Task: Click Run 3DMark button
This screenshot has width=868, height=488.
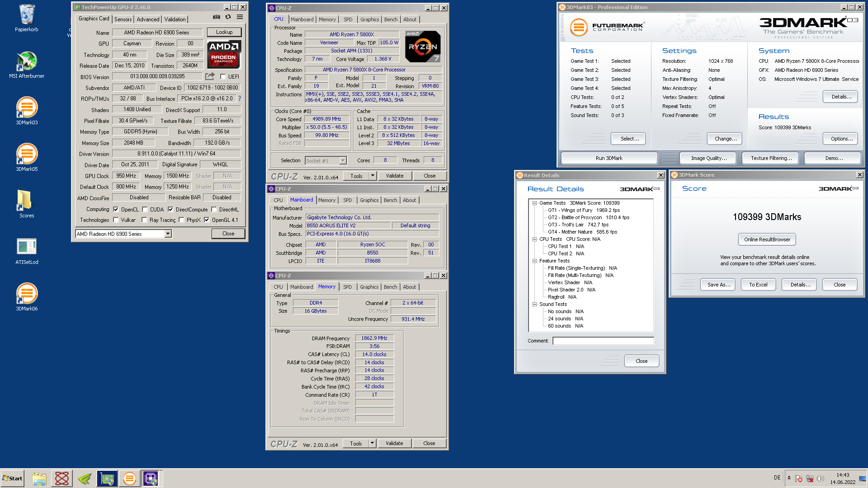Action: (609, 158)
